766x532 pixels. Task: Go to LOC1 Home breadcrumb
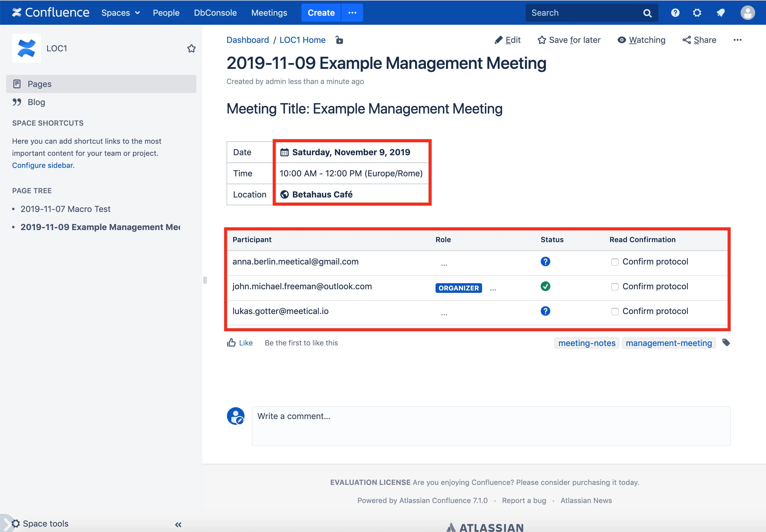302,40
